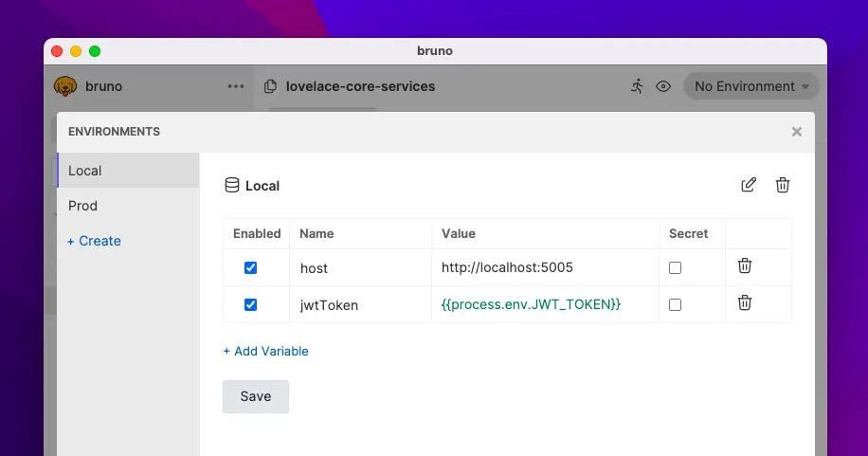
Task: Click the host name field
Action: click(x=360, y=268)
